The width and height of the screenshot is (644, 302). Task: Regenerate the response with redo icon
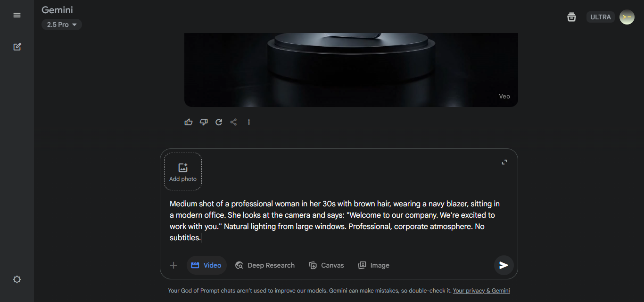pyautogui.click(x=219, y=122)
